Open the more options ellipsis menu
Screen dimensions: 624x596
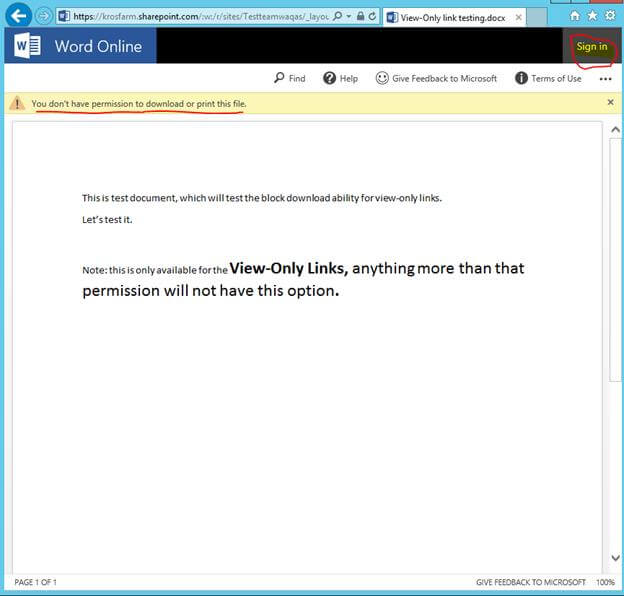click(x=605, y=79)
